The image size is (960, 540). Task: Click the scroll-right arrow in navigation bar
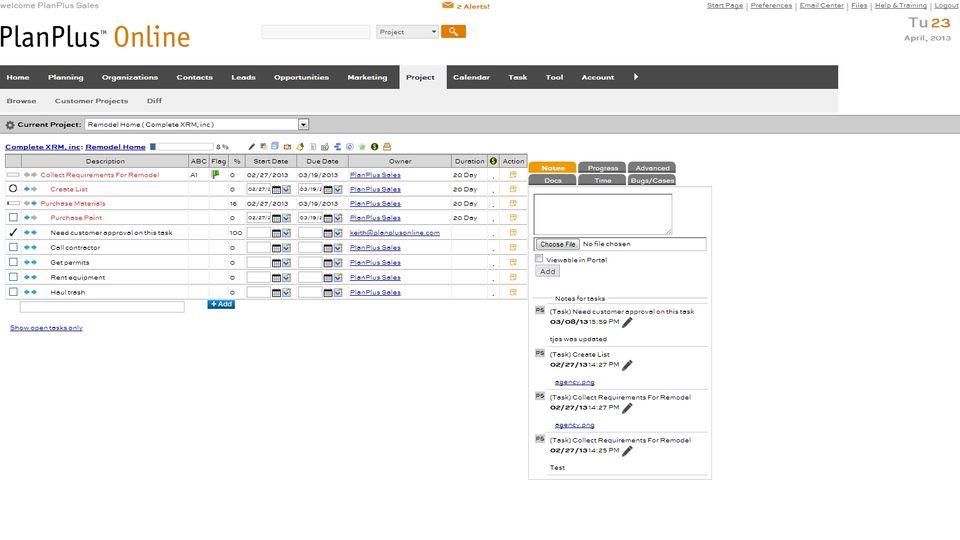636,77
